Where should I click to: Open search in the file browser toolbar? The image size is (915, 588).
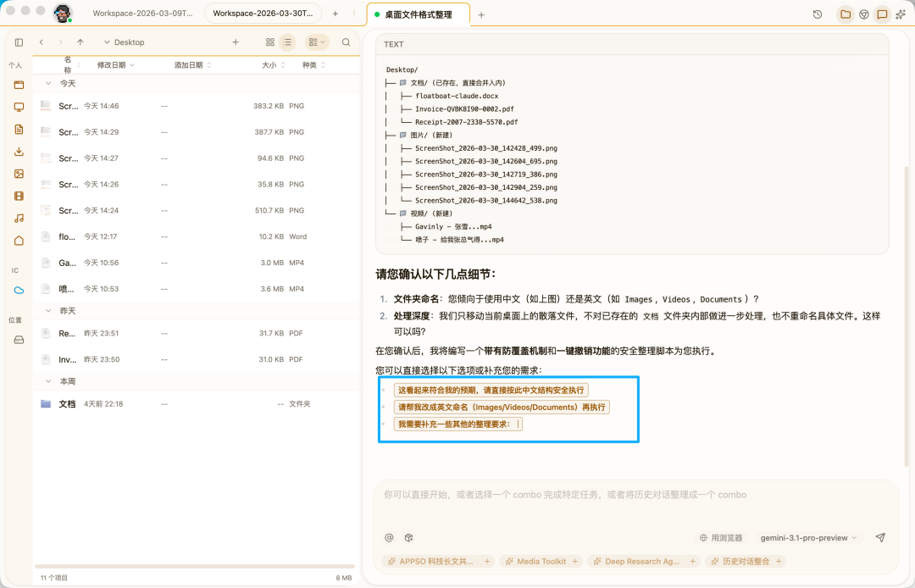[345, 41]
